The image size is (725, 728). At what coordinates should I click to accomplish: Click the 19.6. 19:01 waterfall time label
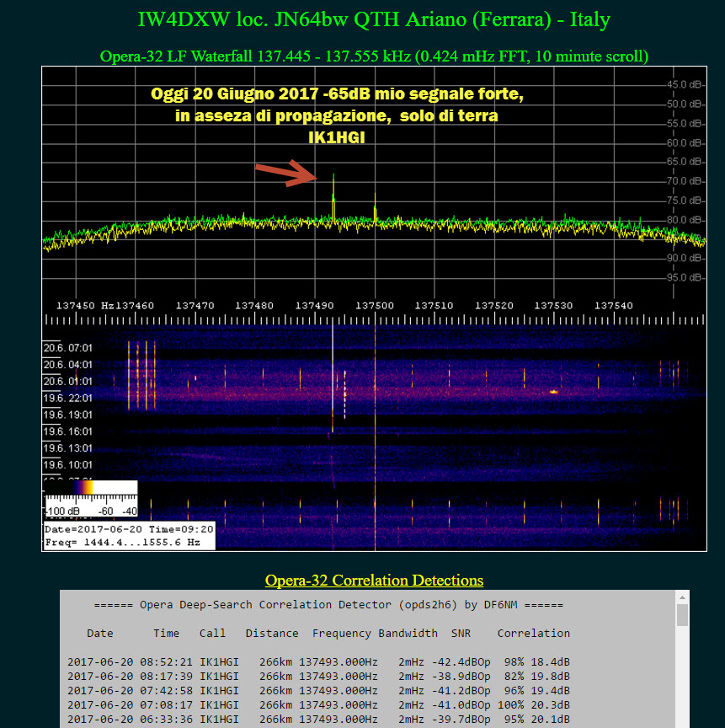tap(67, 415)
